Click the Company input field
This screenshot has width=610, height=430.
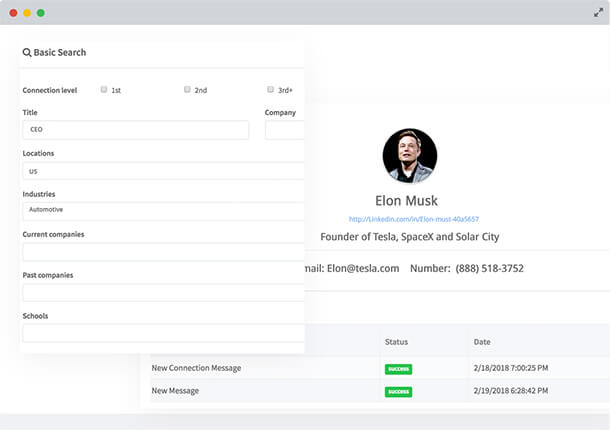pos(285,130)
